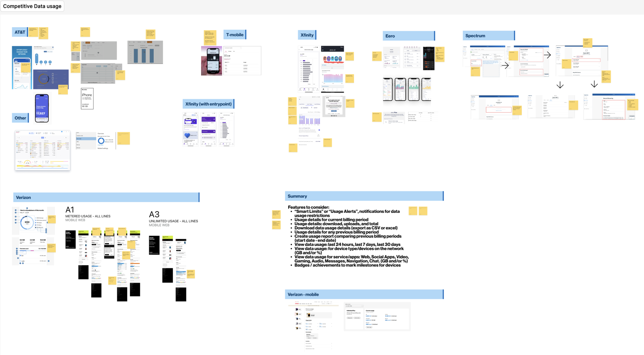Select down arrow leading to Secure Browsing screen
Image resolution: width=644 pixels, height=355 pixels.
[x=594, y=84]
